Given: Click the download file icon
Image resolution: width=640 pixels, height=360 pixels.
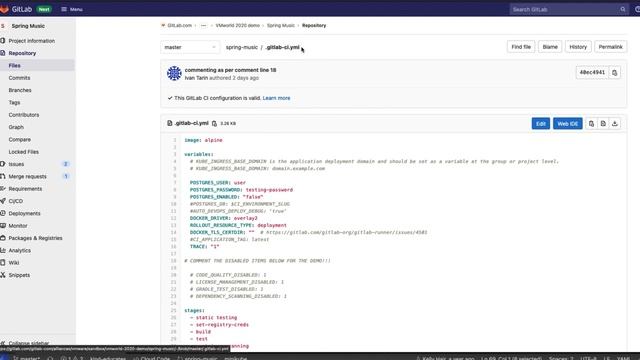Looking at the screenshot, I should [615, 124].
